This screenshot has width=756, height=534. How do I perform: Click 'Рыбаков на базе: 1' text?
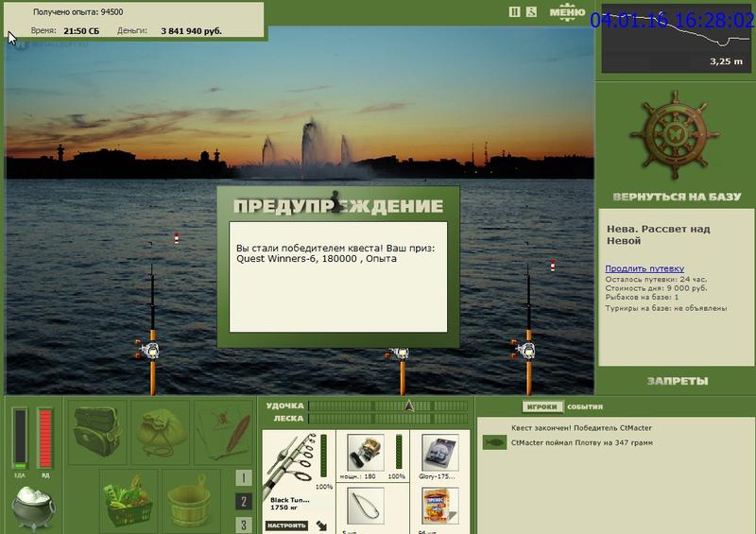(x=642, y=297)
